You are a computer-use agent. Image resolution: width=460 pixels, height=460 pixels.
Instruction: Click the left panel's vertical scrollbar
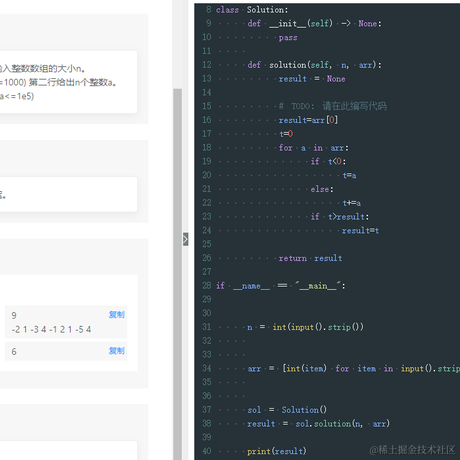tap(178, 273)
